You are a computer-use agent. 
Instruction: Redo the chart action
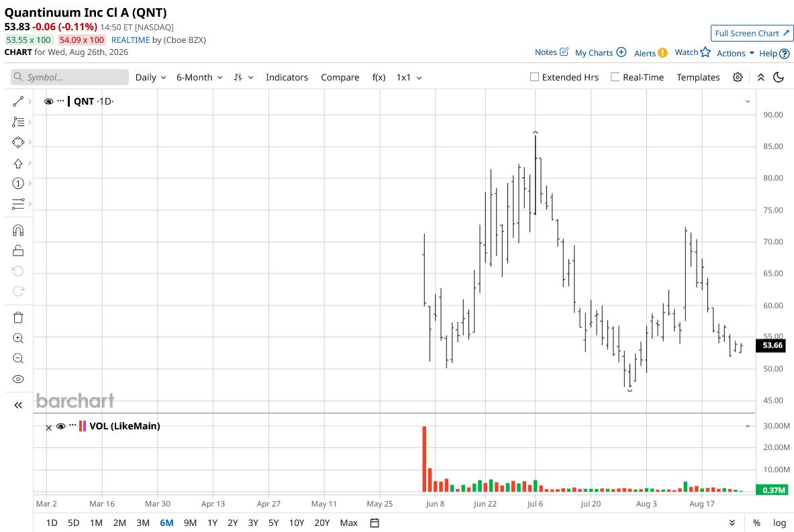click(18, 291)
